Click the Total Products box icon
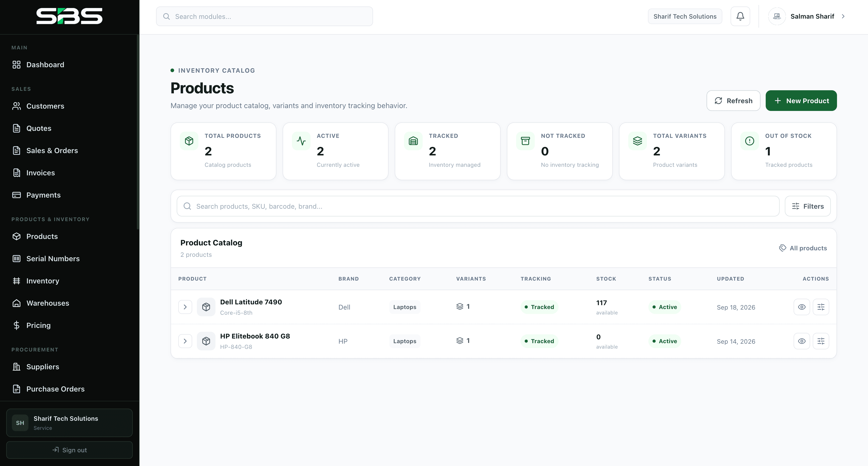This screenshot has height=466, width=868. pos(189,141)
